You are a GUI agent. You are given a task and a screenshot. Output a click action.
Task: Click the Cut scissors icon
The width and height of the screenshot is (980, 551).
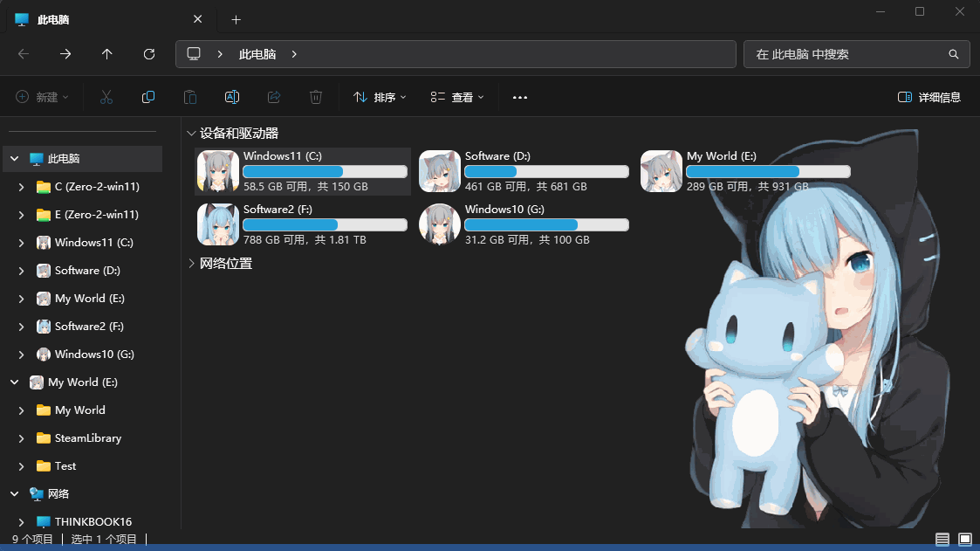(106, 97)
